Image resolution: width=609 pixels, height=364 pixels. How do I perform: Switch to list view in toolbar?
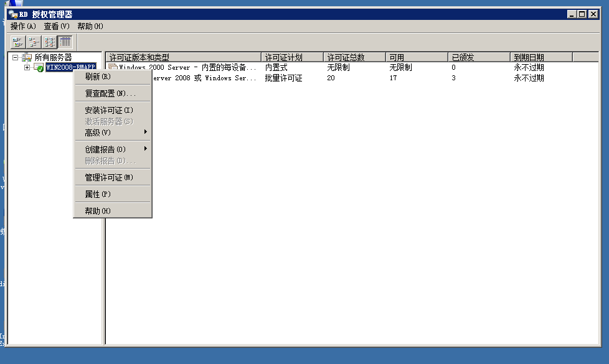(50, 42)
